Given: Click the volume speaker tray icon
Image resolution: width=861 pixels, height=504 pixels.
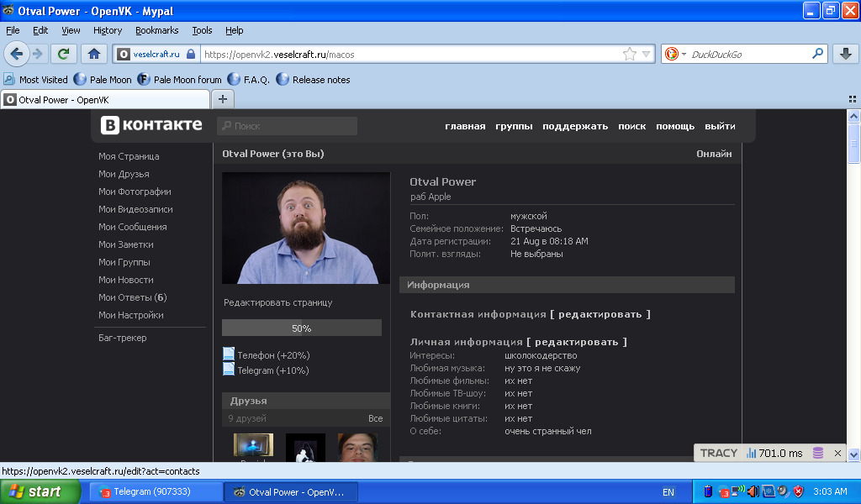Looking at the screenshot, I should pyautogui.click(x=753, y=491).
